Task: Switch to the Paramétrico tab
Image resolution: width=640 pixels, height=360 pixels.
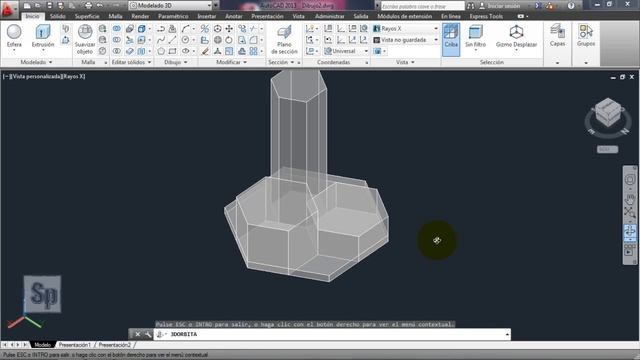Action: coord(173,16)
